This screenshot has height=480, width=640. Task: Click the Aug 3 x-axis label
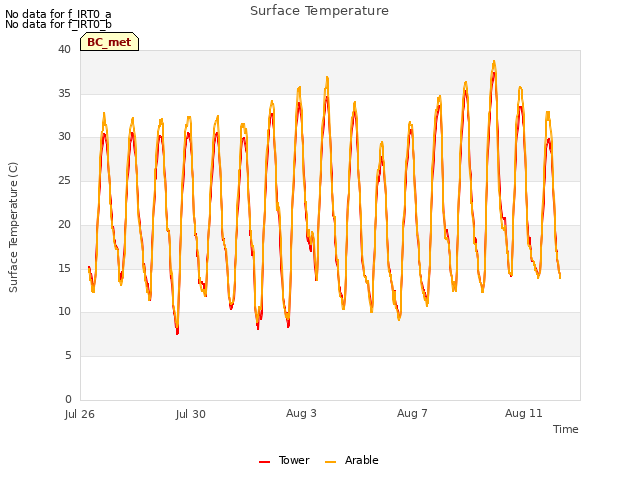[301, 413]
